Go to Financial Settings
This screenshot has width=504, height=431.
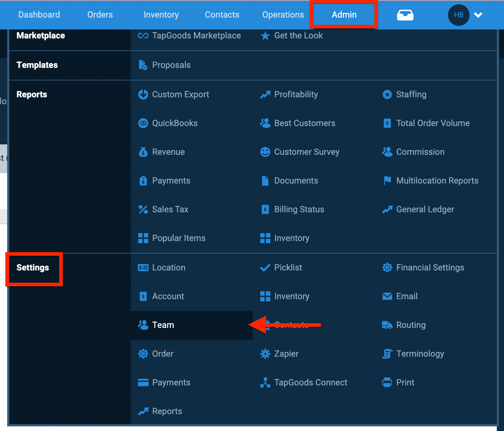[x=430, y=268]
